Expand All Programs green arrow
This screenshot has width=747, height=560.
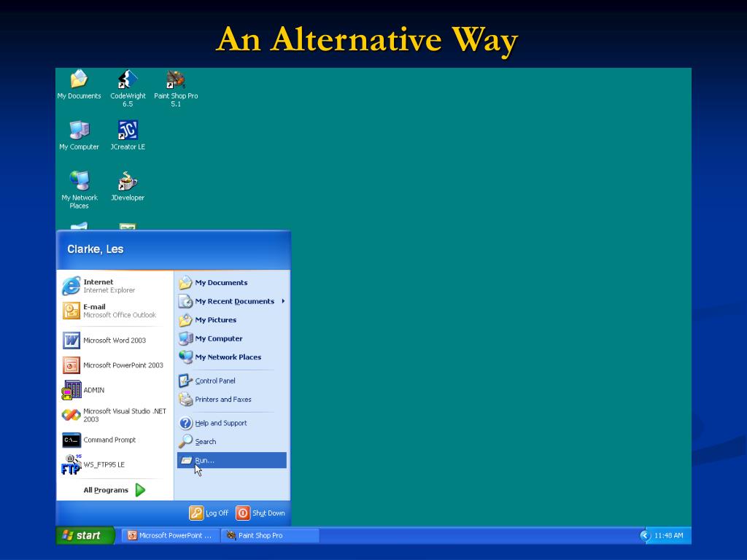coord(140,490)
